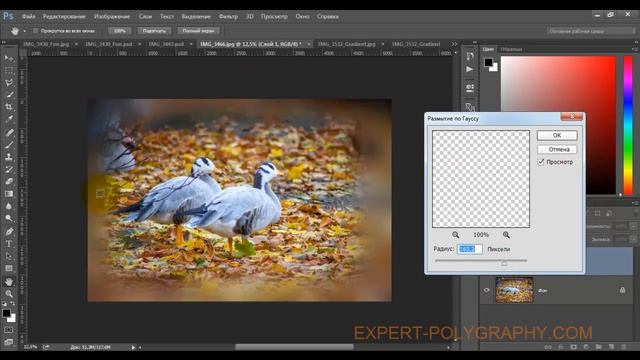640x360 pixels.
Task: Click the new group folder icon
Action: point(598,347)
